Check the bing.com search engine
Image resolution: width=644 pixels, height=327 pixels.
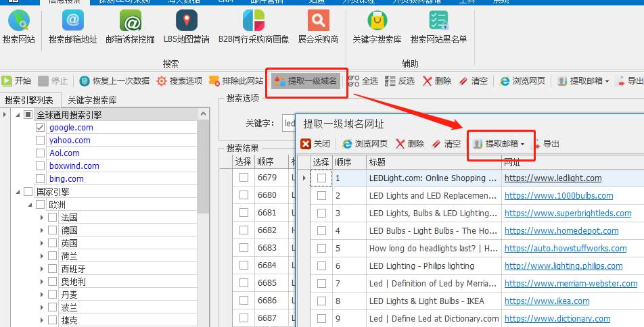[x=41, y=179]
